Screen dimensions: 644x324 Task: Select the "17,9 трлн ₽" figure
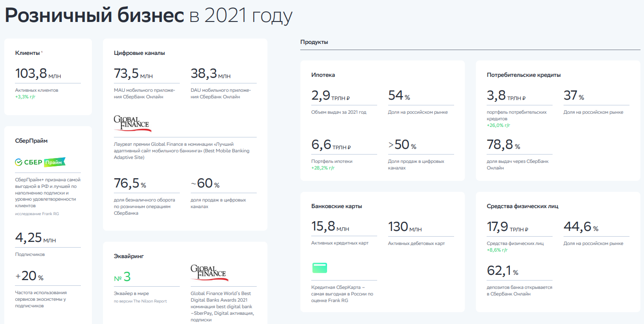point(508,227)
